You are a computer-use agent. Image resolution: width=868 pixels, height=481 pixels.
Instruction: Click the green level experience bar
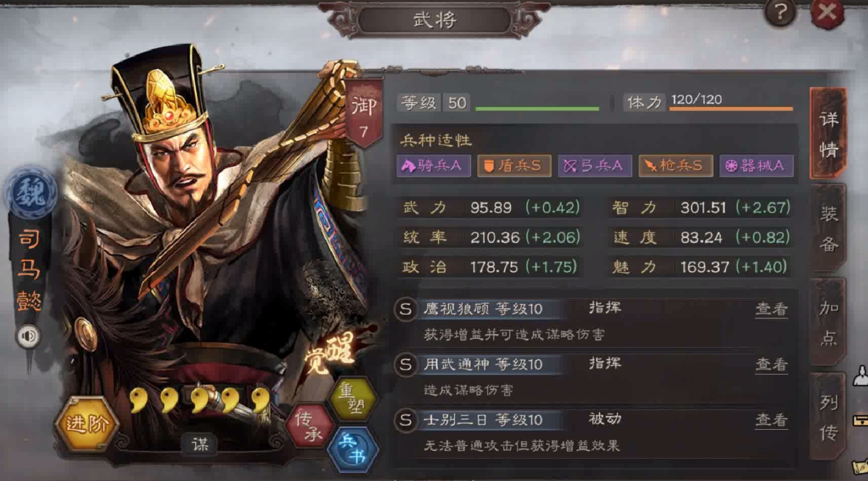coord(537,109)
